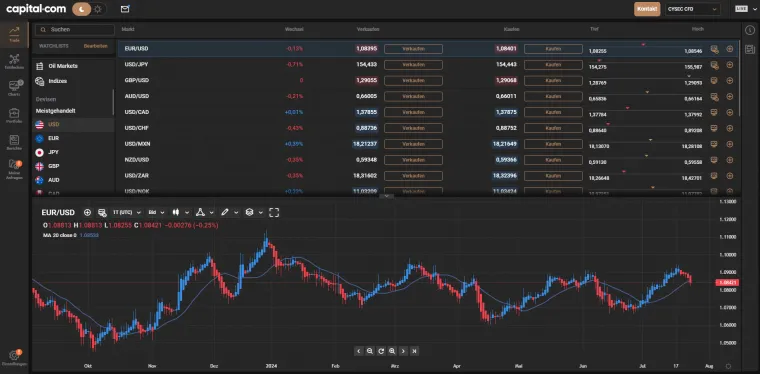Screen dimensions: 760x374
Task: Open the mail inbox icon in the header
Action: tap(125, 9)
